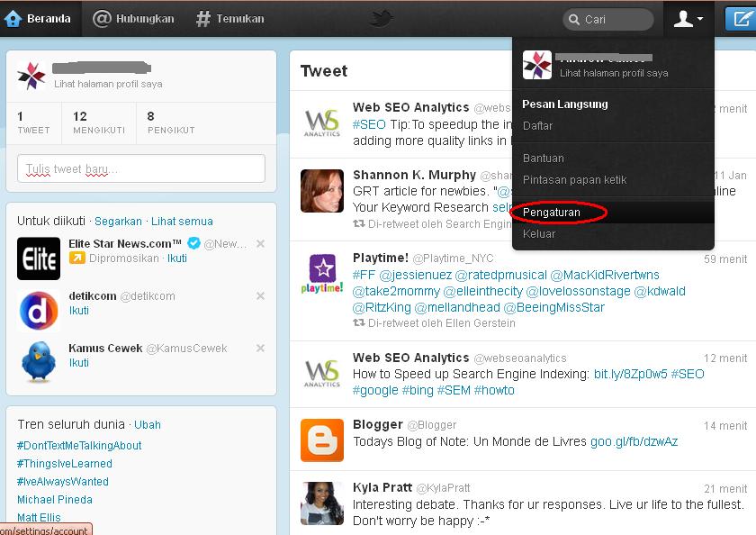Select the Beranda home icon
Viewport: 756px width, 535px height.
[12, 17]
